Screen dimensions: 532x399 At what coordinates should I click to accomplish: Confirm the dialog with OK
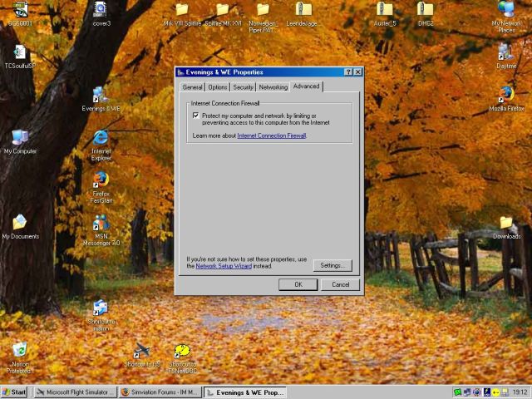pos(298,284)
